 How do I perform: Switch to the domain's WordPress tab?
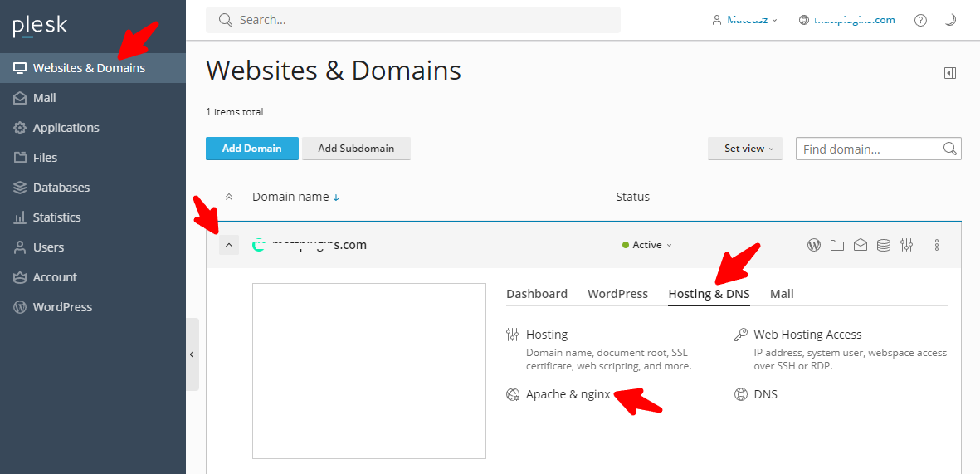coord(617,294)
